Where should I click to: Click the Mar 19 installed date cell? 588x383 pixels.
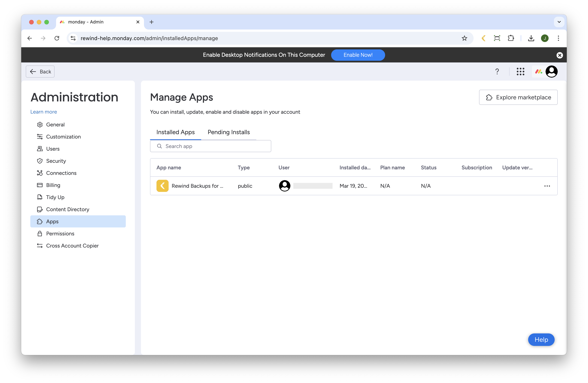353,186
